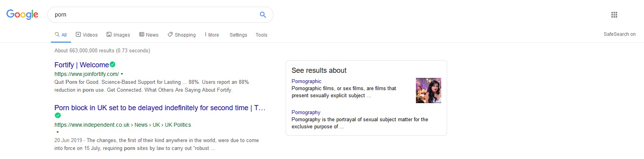The image size is (644, 159).
Task: Open the Pornography topic link
Action: 306,112
